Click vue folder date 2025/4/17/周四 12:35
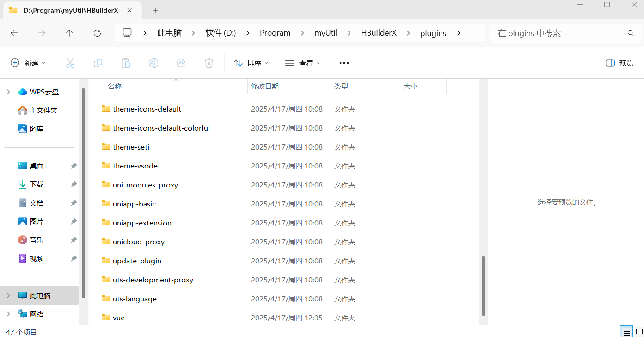Screen dimensions: 644x337 [x=287, y=318]
